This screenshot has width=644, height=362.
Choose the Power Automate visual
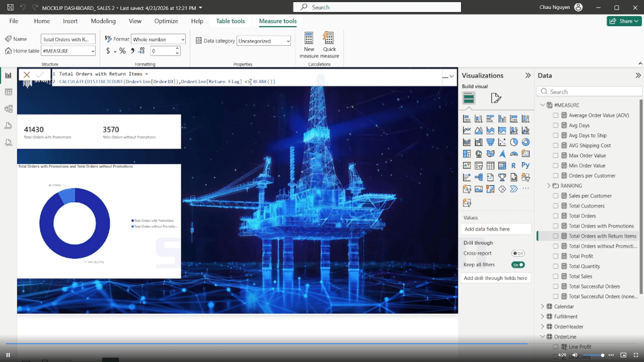(x=513, y=189)
